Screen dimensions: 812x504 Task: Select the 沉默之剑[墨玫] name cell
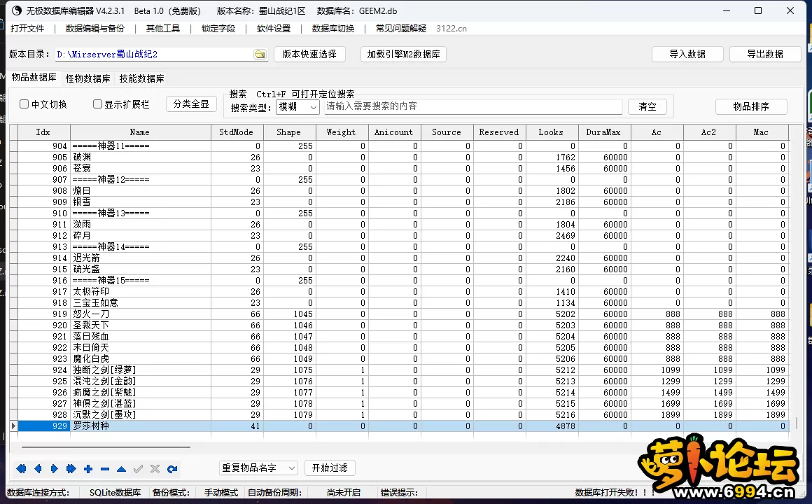140,415
